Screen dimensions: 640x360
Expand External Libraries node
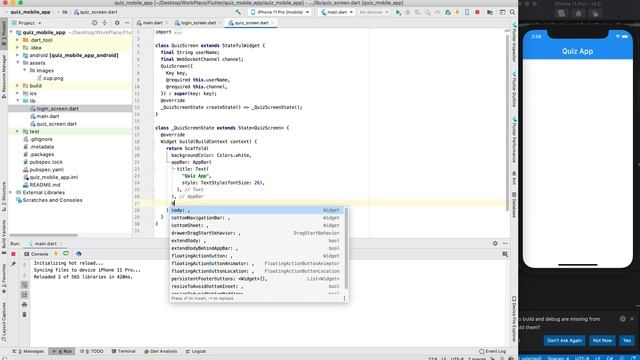(x=11, y=192)
